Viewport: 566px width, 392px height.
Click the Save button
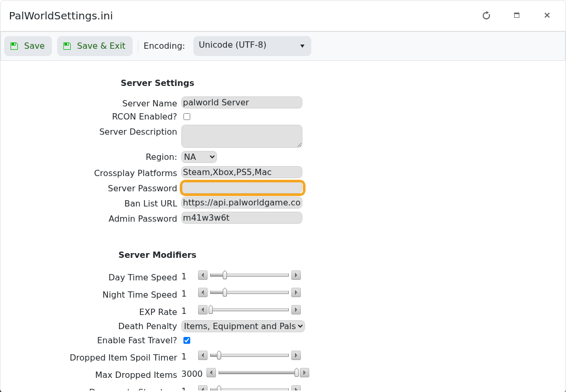pyautogui.click(x=28, y=46)
